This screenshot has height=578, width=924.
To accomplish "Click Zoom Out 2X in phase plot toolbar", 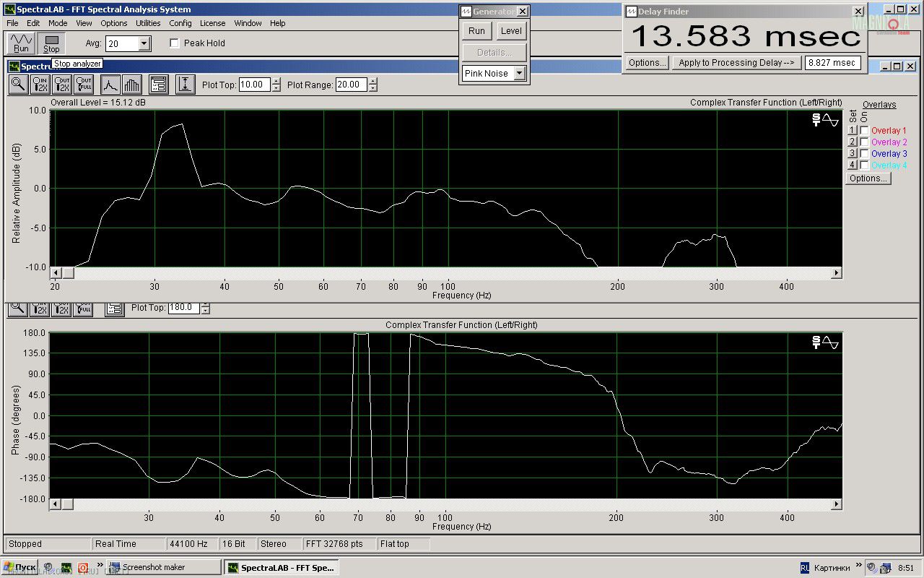I will (x=61, y=309).
